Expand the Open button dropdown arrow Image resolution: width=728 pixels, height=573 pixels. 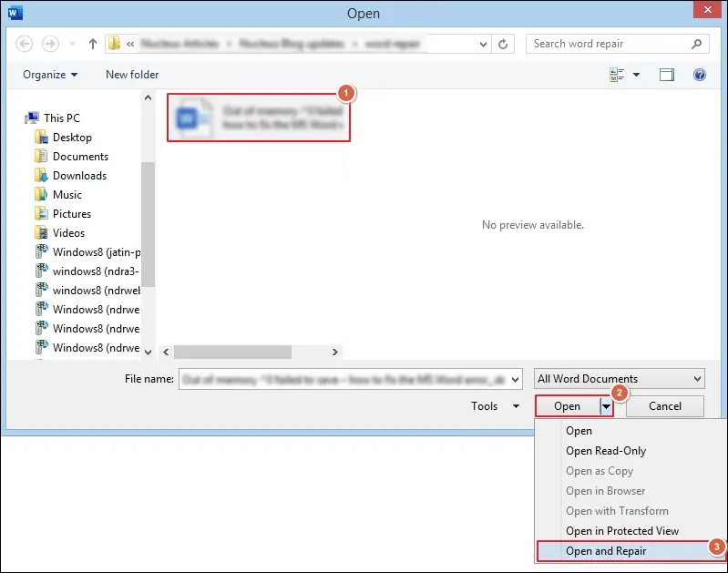pos(606,407)
